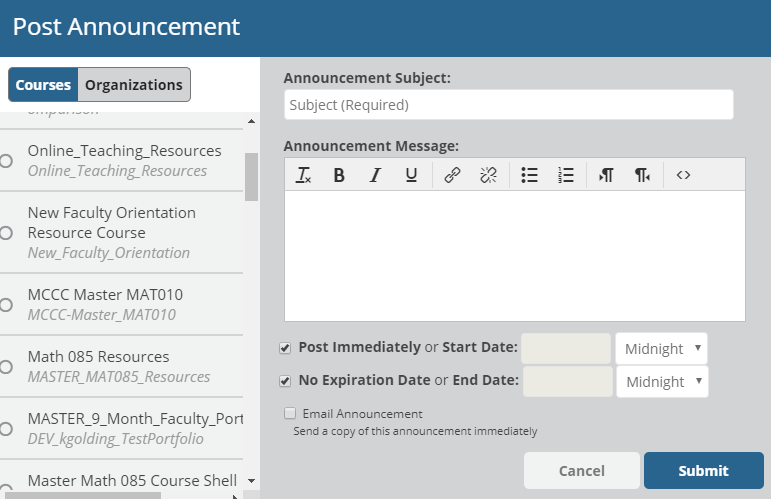This screenshot has width=771, height=499.
Task: Toggle underline formatting
Action: 411,175
